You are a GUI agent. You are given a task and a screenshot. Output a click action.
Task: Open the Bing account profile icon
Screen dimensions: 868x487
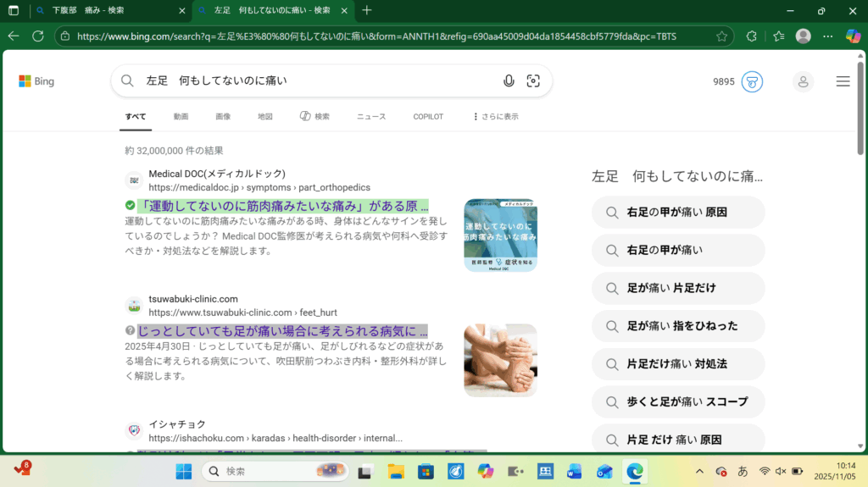802,81
